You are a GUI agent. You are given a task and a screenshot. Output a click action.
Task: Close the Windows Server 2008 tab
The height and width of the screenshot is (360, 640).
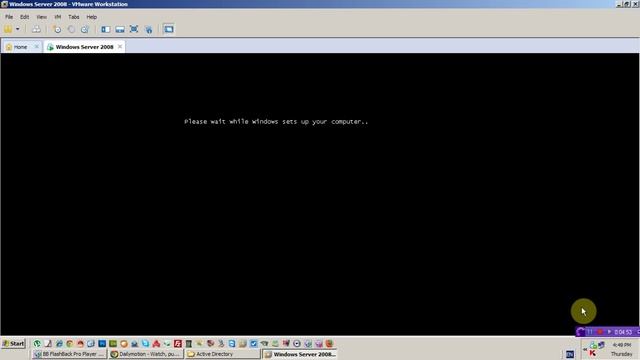(x=120, y=47)
